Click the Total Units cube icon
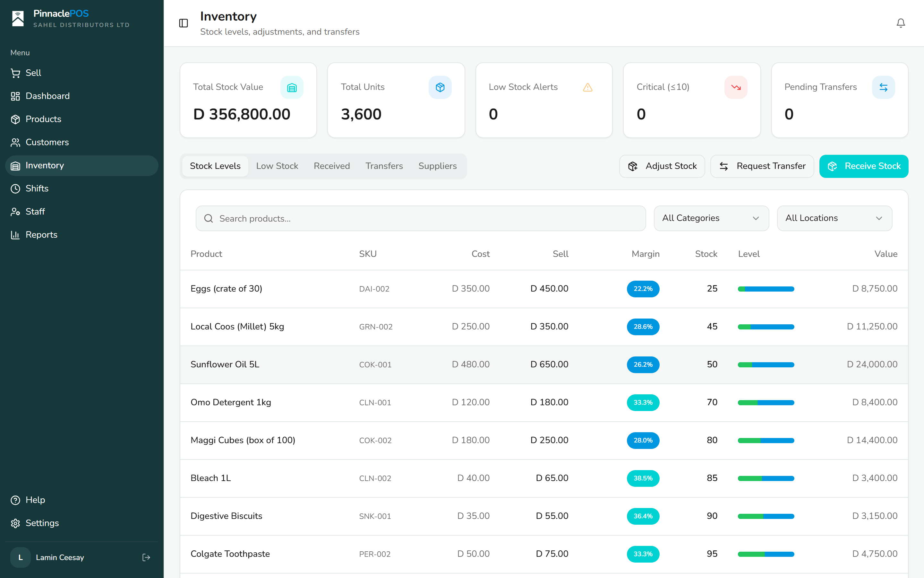The height and width of the screenshot is (578, 924). pyautogui.click(x=440, y=88)
